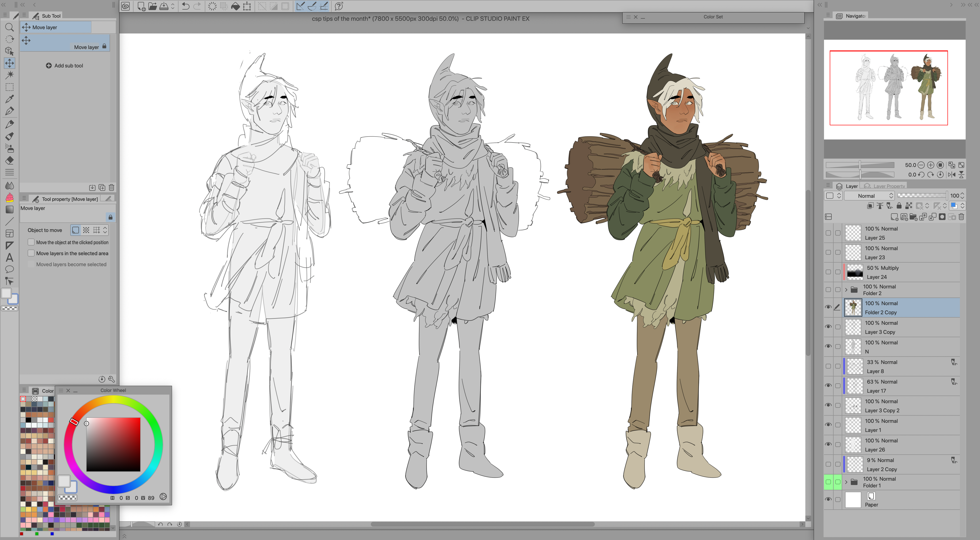This screenshot has width=980, height=540.
Task: Select the Zoom magnifier tool
Action: (10, 27)
